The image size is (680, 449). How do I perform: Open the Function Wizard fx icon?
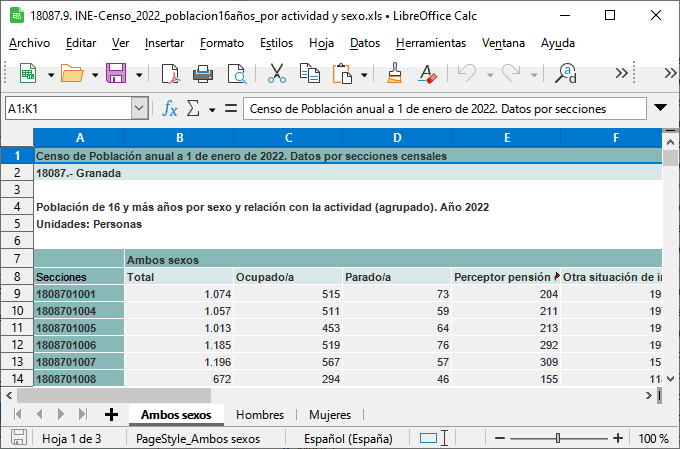point(170,108)
